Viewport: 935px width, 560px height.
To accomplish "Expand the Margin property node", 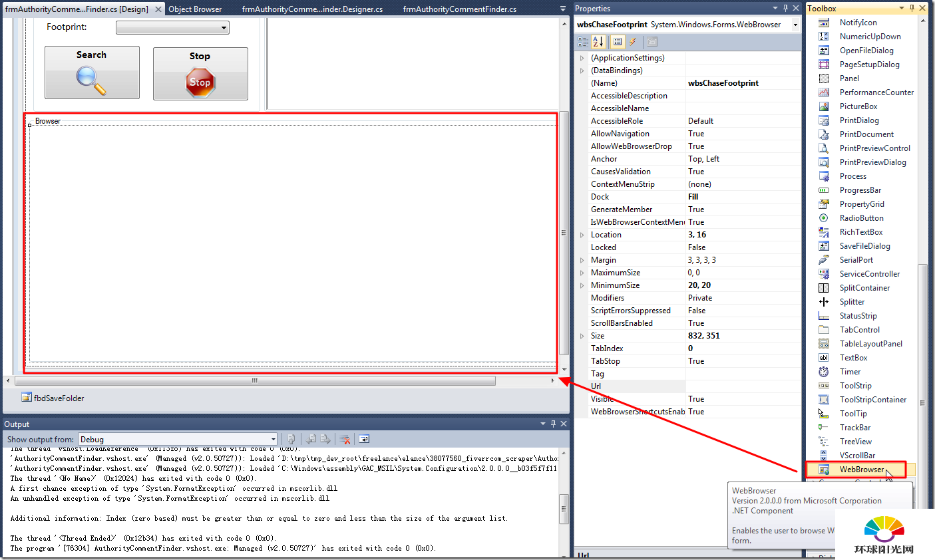I will [582, 260].
